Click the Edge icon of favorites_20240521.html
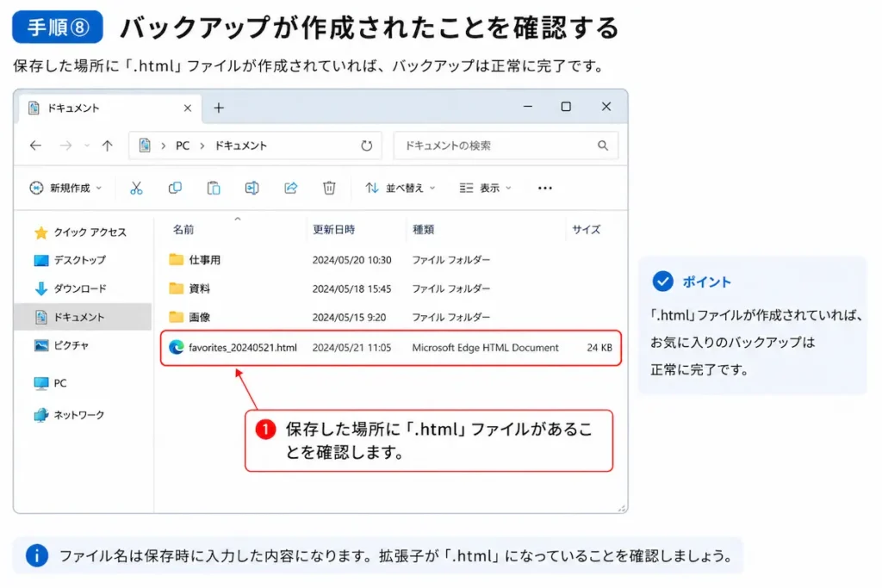Screen dimensions: 882x588 click(176, 348)
